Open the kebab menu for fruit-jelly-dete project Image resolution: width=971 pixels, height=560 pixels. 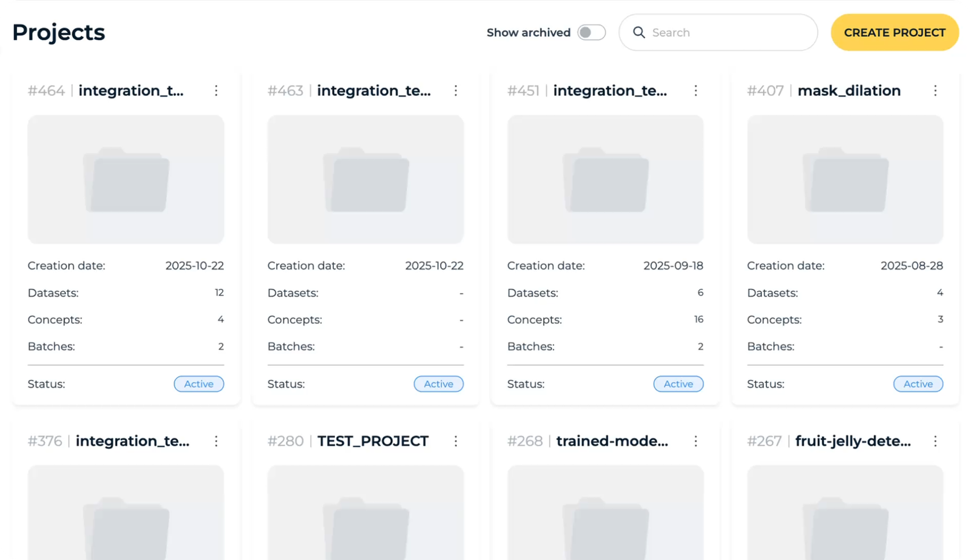click(x=935, y=441)
